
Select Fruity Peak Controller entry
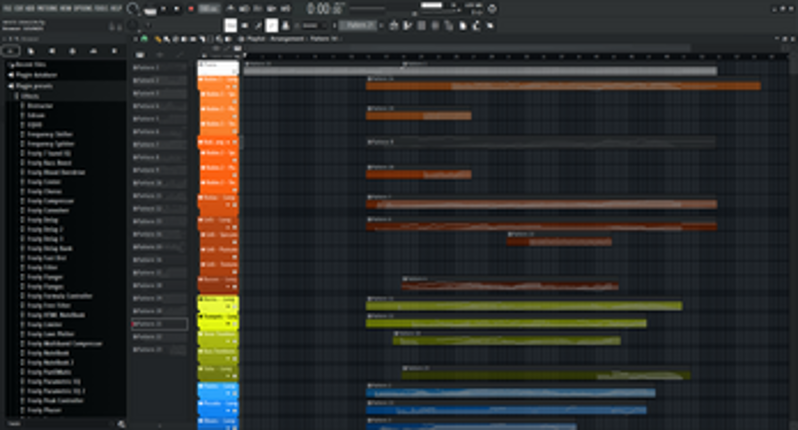coord(55,400)
